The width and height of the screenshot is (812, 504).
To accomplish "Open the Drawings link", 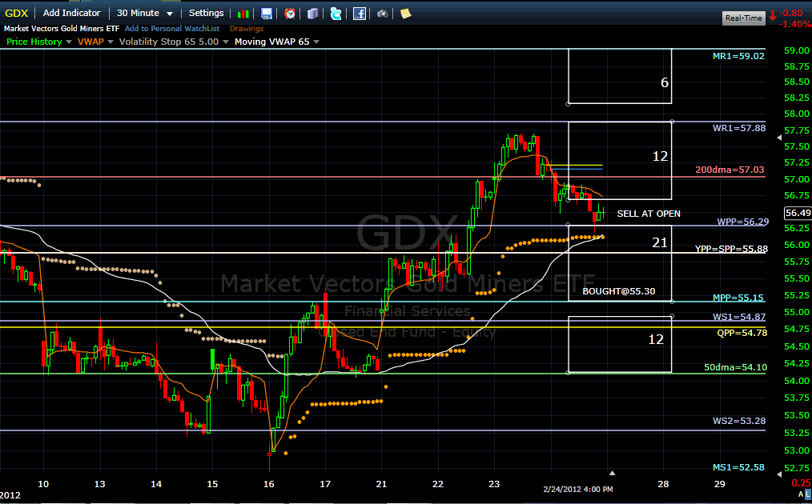I will pos(247,29).
